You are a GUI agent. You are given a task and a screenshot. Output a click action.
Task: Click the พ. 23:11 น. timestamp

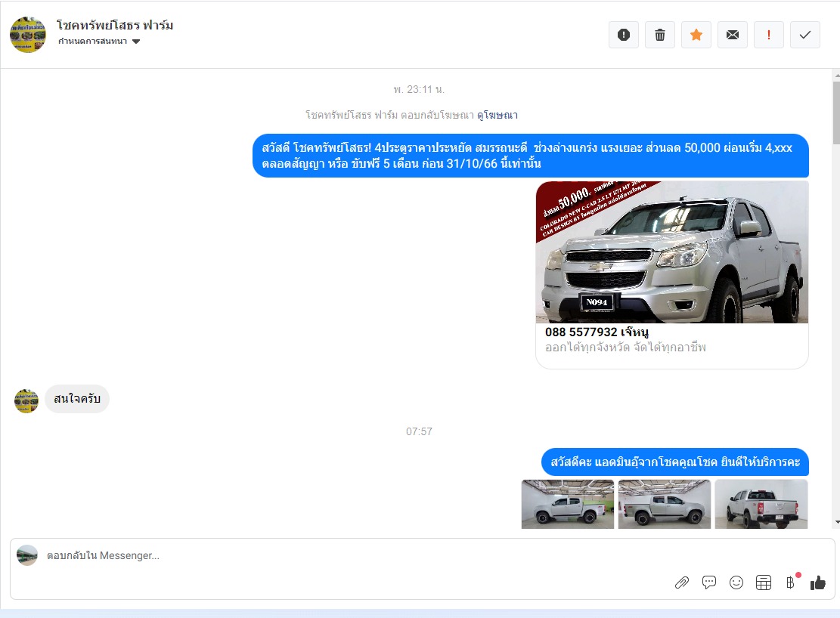[419, 89]
